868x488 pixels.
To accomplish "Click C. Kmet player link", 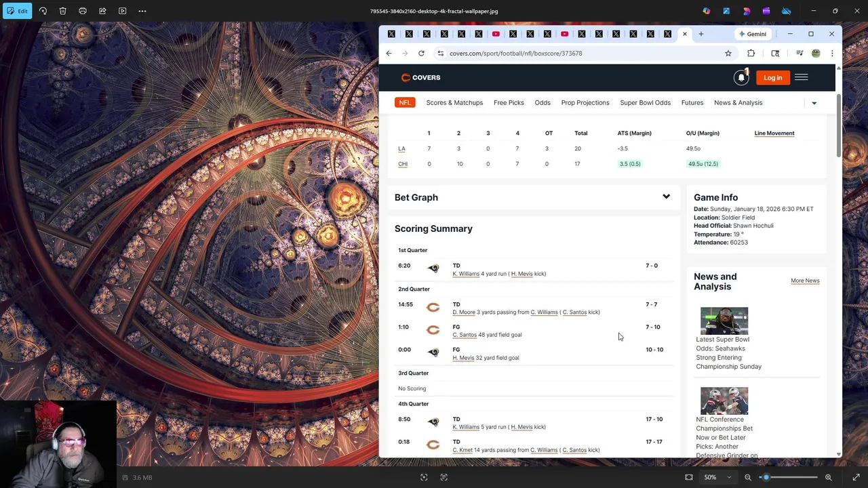I will [462, 450].
